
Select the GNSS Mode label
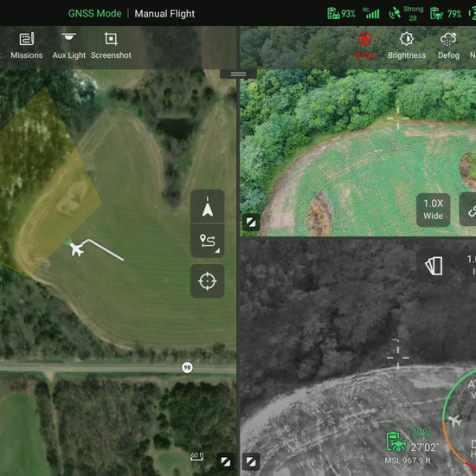[x=94, y=14]
